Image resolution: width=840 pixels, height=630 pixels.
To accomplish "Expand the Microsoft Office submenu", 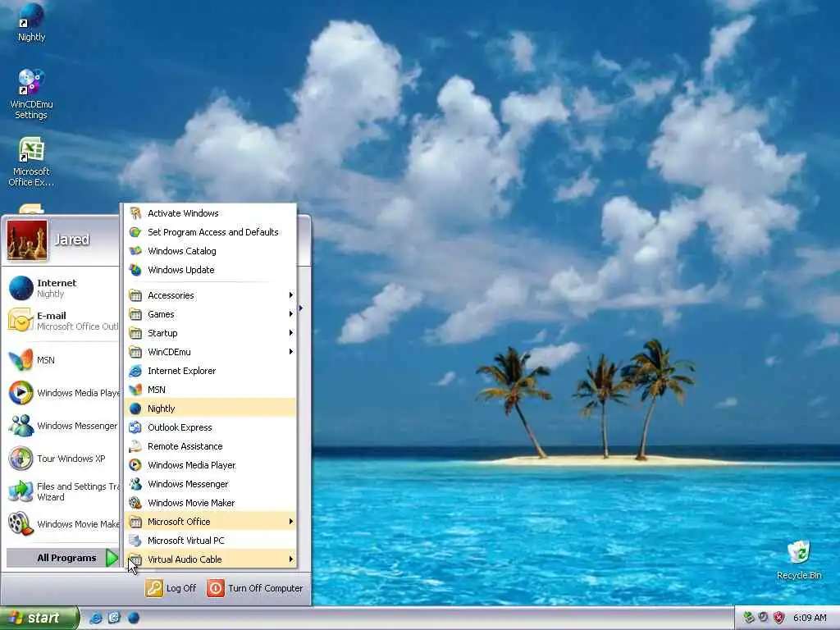I will tap(210, 522).
